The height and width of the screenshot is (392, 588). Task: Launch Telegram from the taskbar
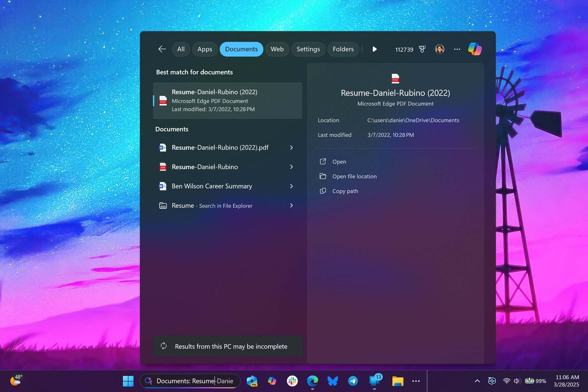(x=352, y=380)
